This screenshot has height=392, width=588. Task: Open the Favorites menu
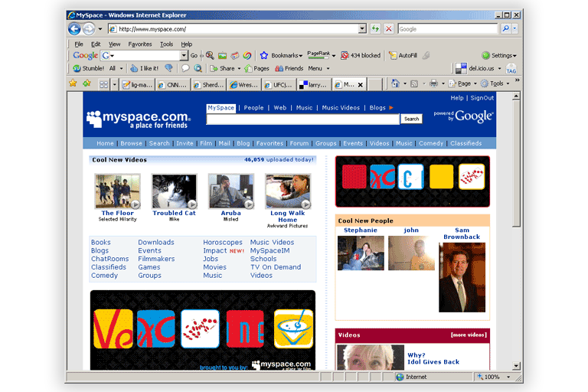tap(140, 44)
